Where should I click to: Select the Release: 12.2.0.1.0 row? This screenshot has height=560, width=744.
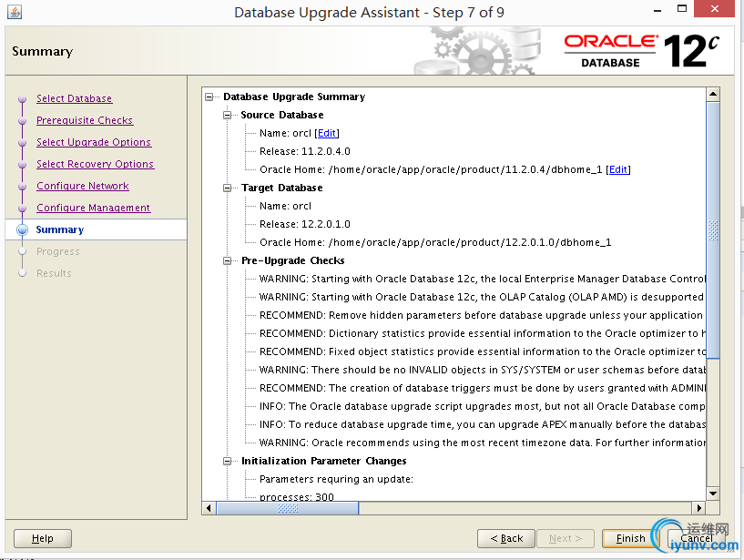305,225
